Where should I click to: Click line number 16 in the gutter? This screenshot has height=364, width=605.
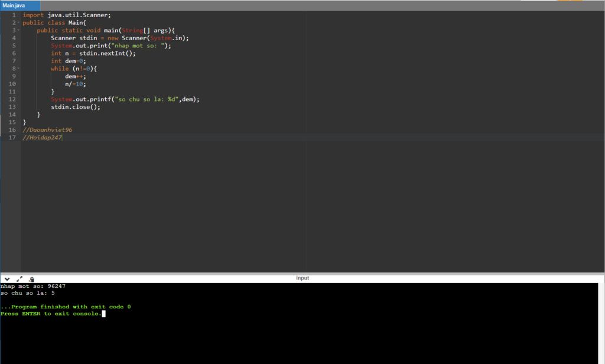12,130
